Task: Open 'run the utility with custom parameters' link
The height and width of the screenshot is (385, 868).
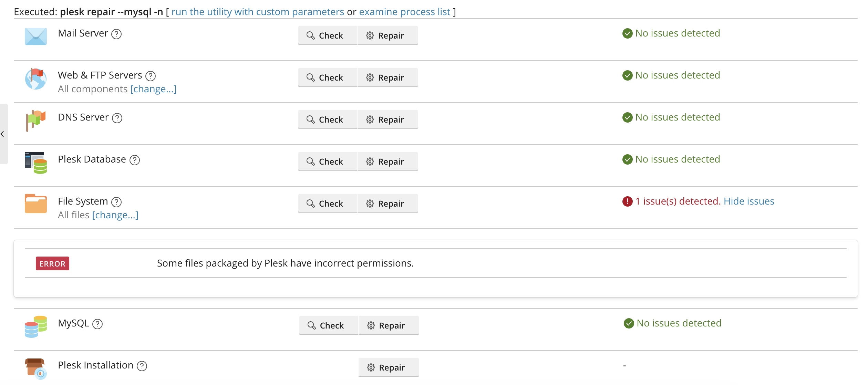Action: tap(258, 12)
